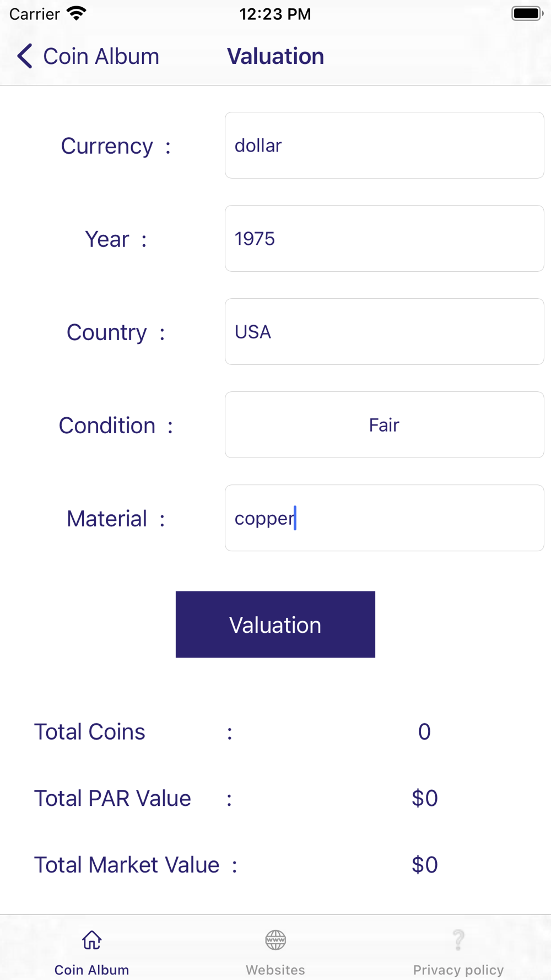Tap the Total Coins count value
Viewport: 551px width, 980px height.
click(424, 732)
